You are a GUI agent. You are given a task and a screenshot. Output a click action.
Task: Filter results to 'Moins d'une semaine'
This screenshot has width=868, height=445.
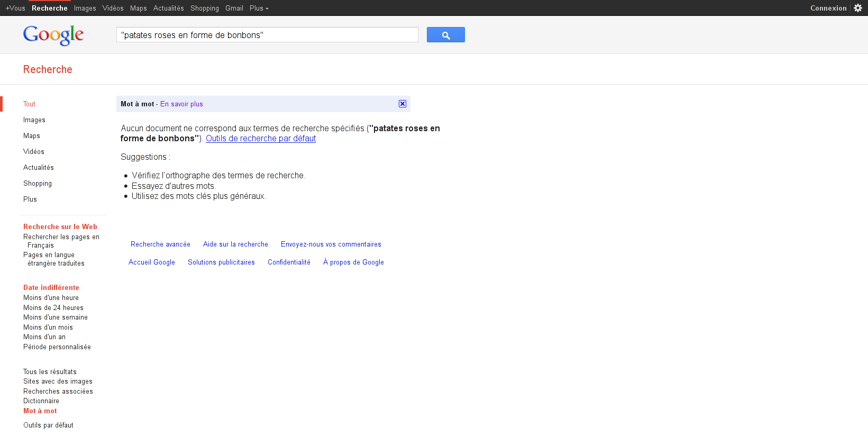point(56,317)
